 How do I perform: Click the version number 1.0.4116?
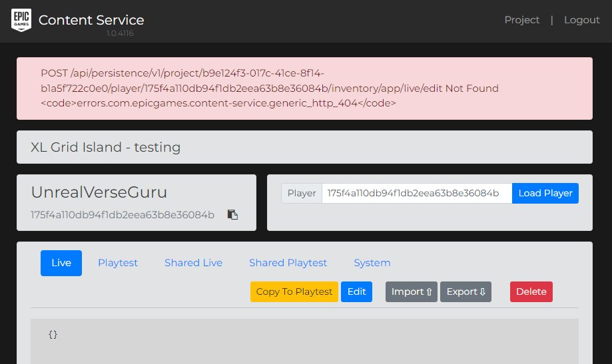tap(121, 33)
